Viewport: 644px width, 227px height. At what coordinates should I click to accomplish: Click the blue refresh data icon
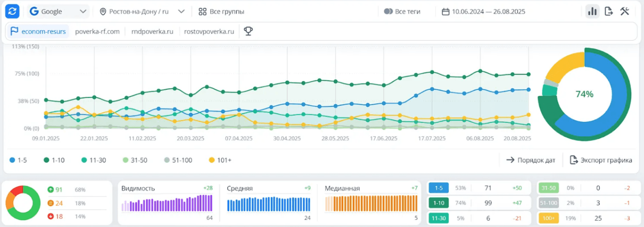tap(12, 12)
